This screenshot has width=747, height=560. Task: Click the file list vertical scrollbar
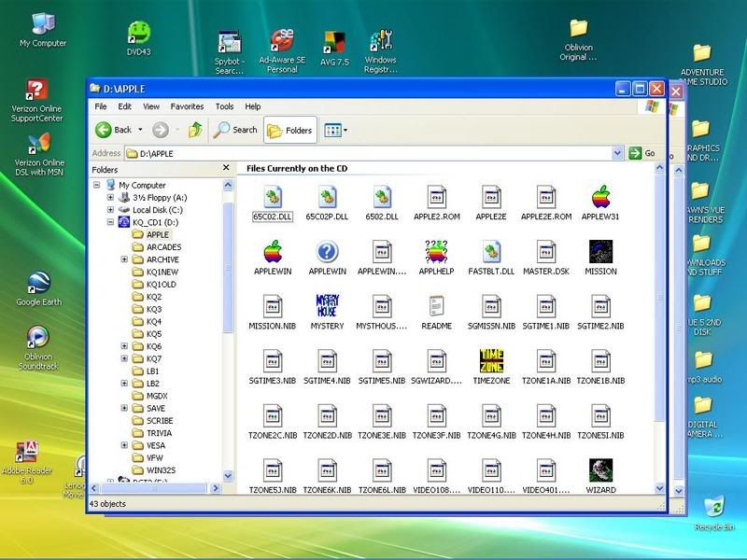tap(659, 298)
